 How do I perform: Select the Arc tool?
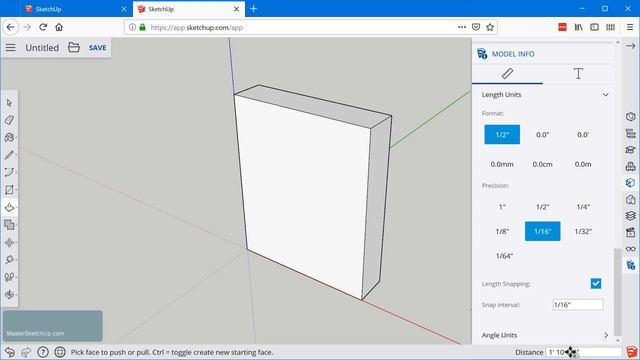[x=9, y=172]
